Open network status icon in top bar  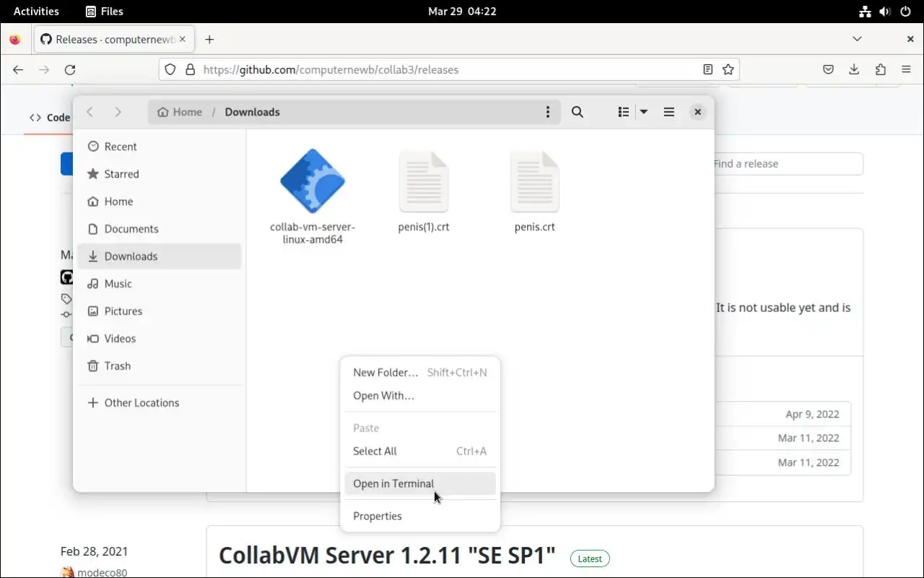(x=865, y=12)
